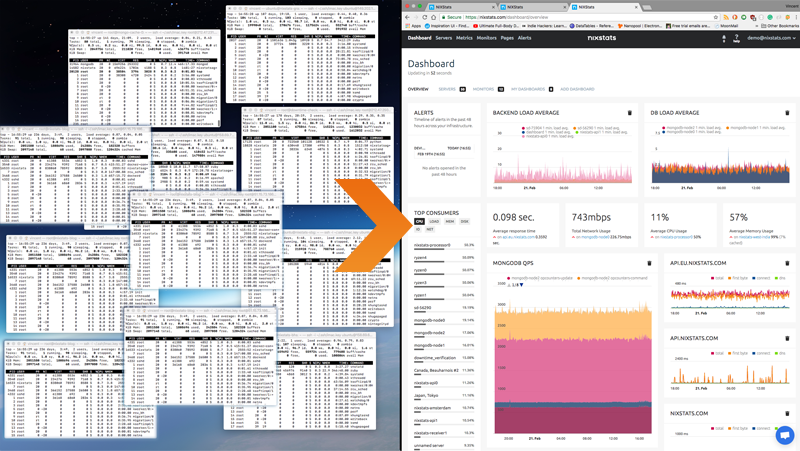Delete the API.EU.NIXSTATS.COM widget via its trash icon
The width and height of the screenshot is (800, 451).
click(787, 263)
